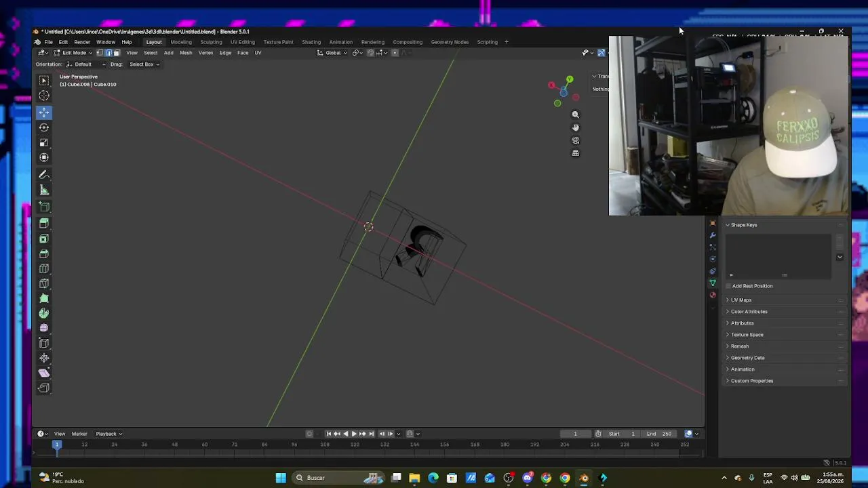Select the Knife tool
The image size is (868, 488).
[44, 283]
